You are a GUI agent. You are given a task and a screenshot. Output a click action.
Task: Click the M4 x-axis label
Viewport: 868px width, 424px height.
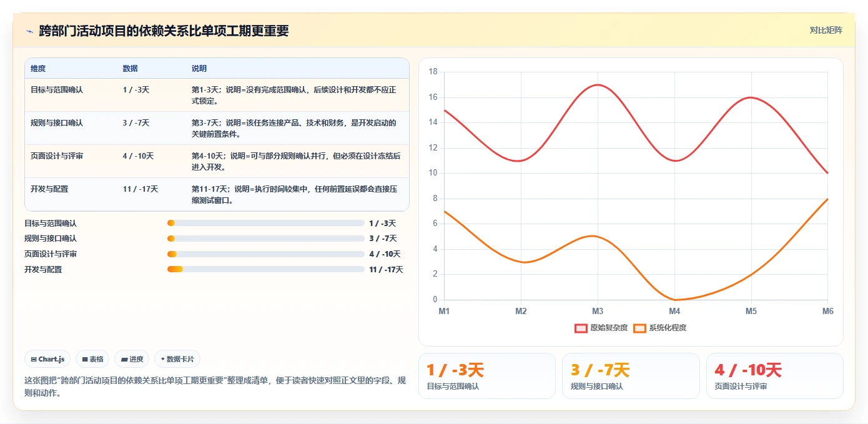click(674, 311)
